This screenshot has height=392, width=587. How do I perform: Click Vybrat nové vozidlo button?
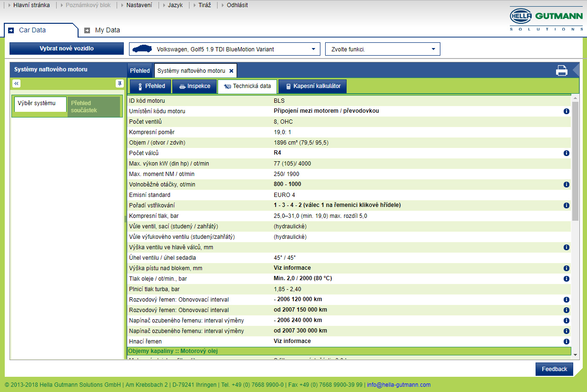(67, 49)
